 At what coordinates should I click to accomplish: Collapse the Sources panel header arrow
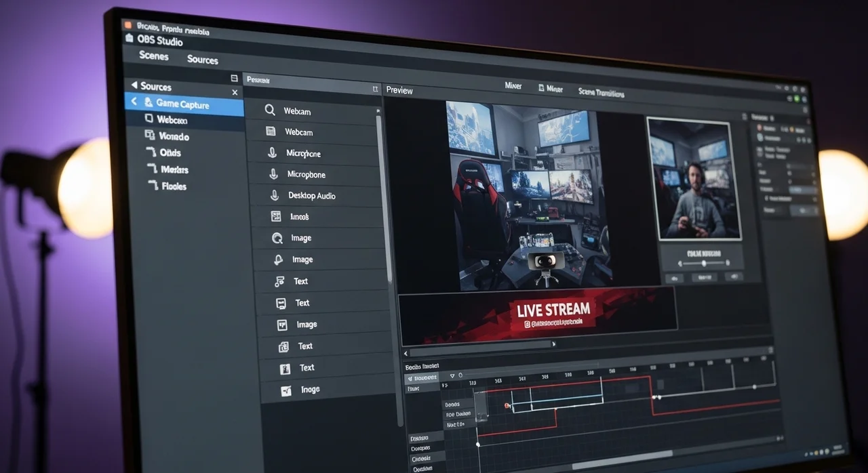pos(134,85)
